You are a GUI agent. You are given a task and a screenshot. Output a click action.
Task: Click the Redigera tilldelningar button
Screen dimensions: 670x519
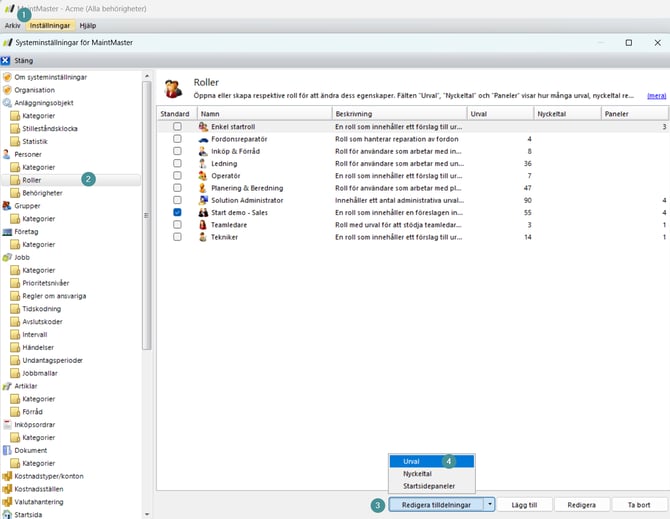click(x=436, y=504)
